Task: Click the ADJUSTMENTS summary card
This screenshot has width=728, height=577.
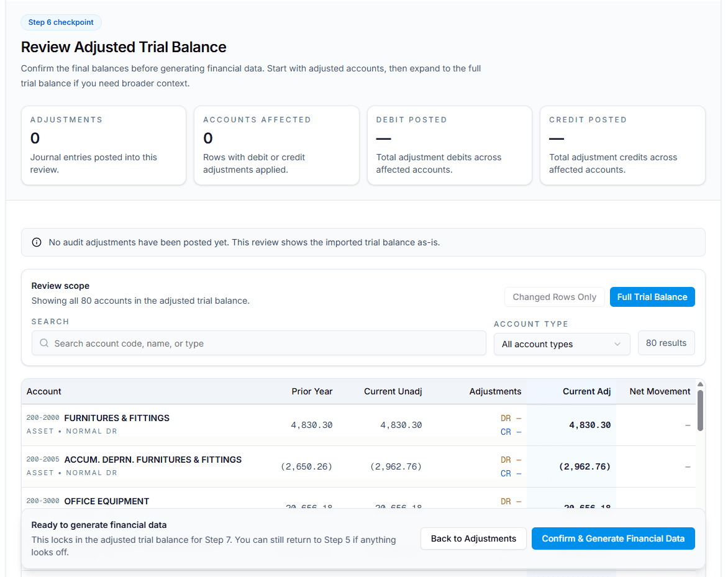Action: tap(104, 145)
